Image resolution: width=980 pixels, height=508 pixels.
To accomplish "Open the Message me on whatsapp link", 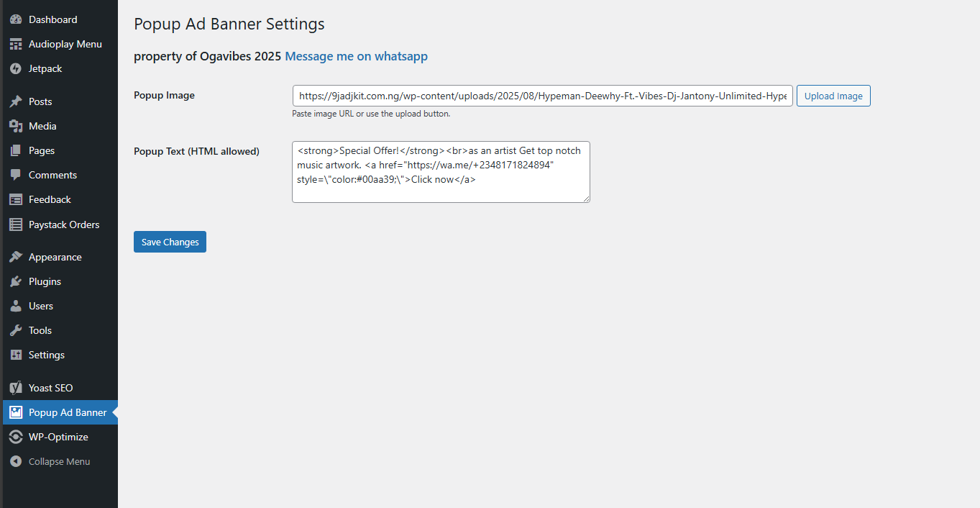I will (356, 56).
